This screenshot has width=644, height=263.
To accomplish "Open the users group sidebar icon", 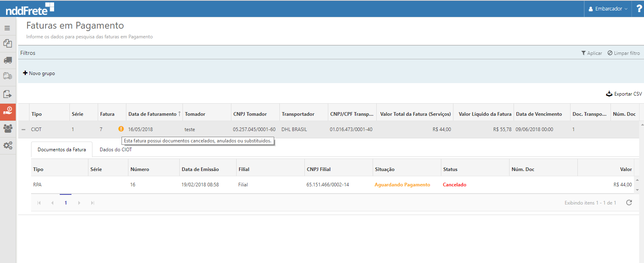I will point(8,128).
